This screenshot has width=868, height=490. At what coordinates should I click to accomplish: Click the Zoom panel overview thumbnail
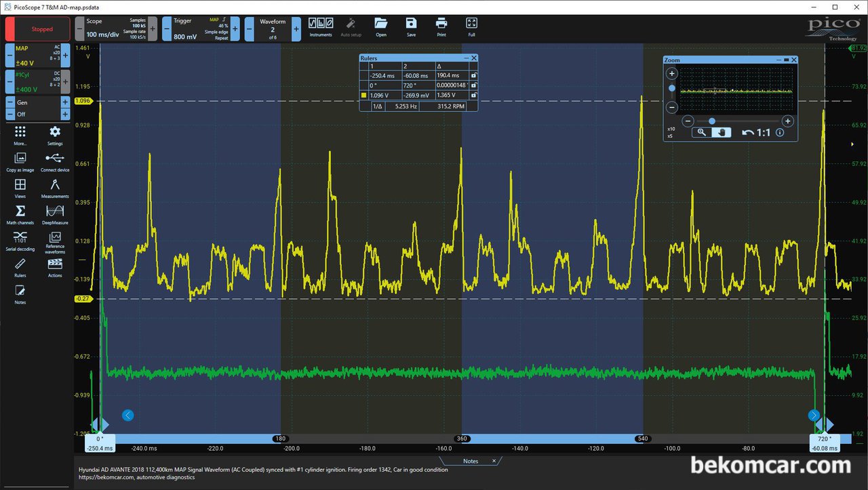click(x=736, y=90)
